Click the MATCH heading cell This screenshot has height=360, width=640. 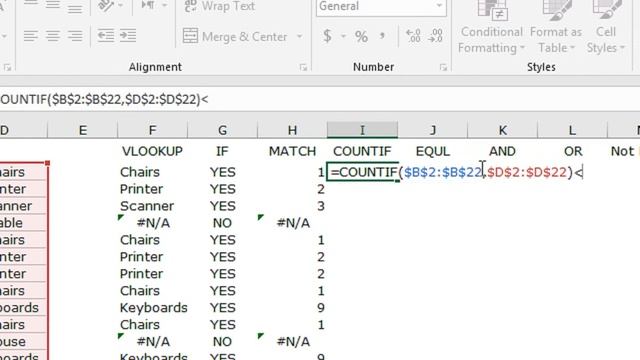(x=292, y=151)
